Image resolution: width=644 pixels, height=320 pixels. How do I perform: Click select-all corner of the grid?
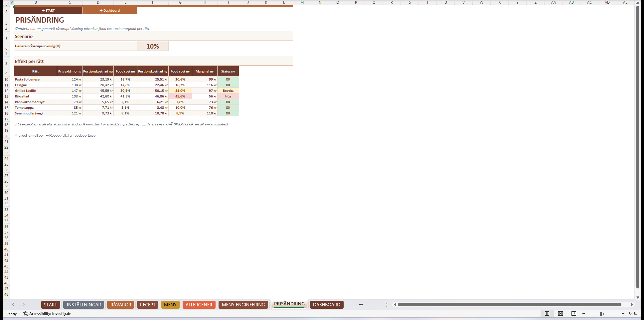click(7, 3)
